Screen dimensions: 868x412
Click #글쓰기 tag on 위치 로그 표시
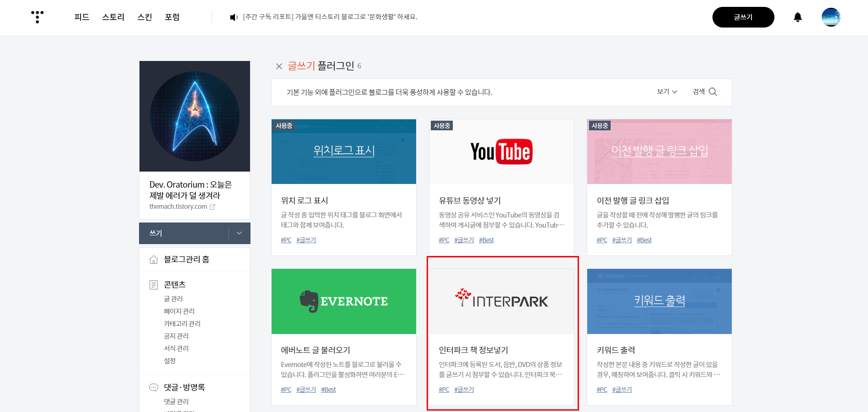tap(306, 240)
